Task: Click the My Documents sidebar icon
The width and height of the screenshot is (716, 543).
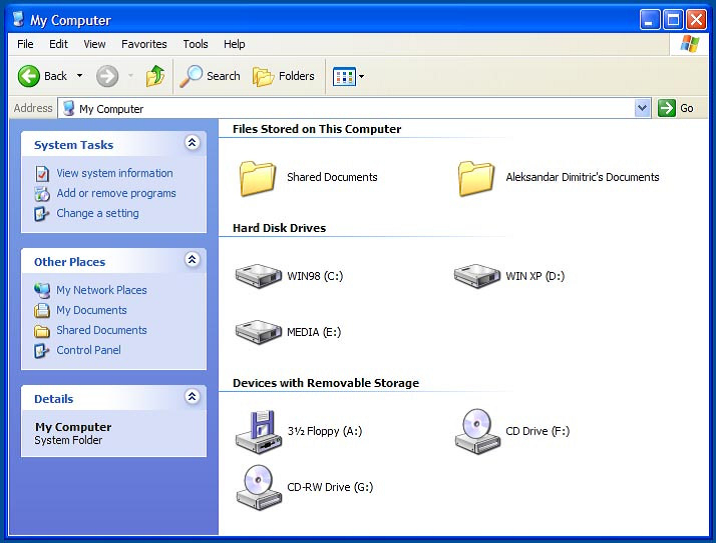Action: coord(42,311)
